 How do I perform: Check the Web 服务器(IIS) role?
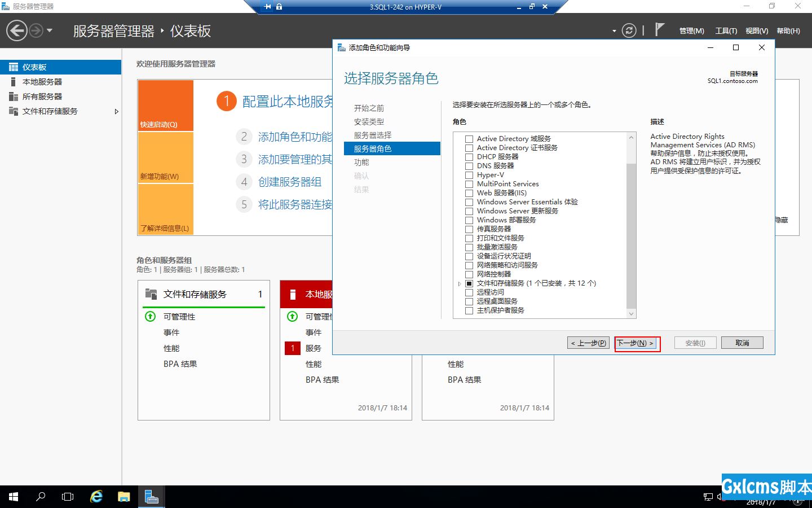coord(469,193)
